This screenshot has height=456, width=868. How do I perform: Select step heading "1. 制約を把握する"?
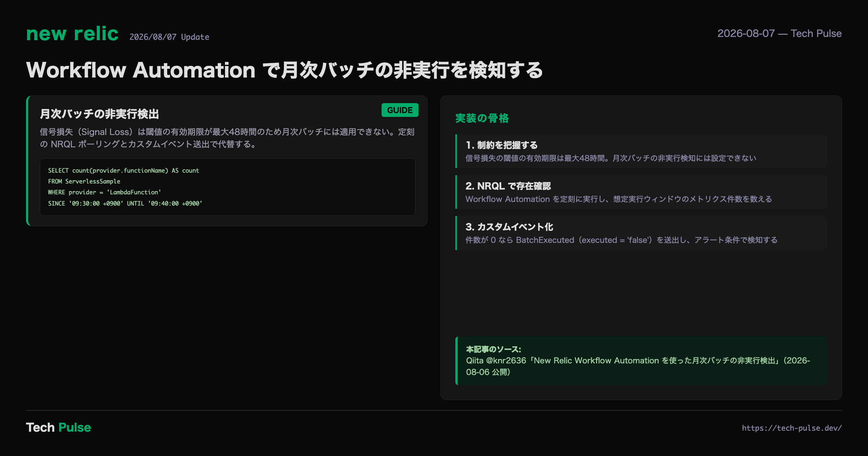tap(502, 145)
